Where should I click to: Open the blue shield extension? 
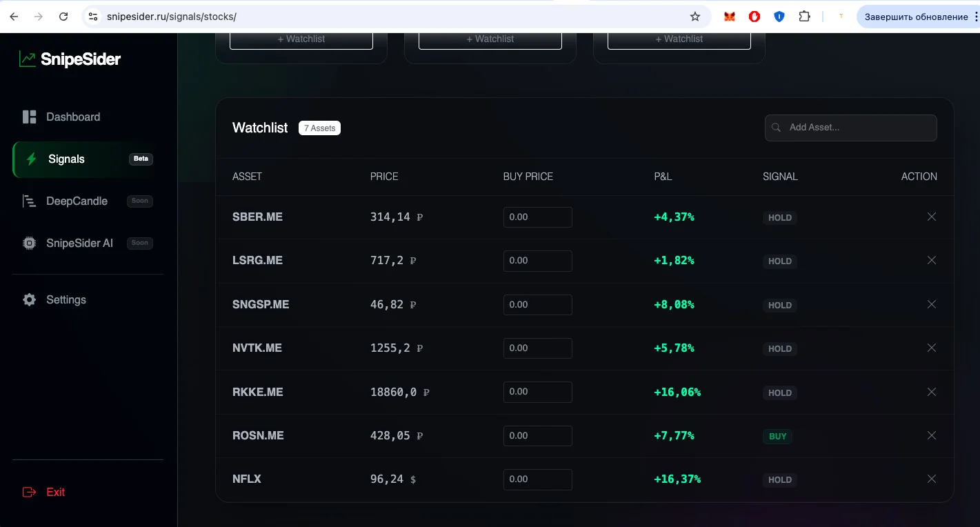pos(779,17)
